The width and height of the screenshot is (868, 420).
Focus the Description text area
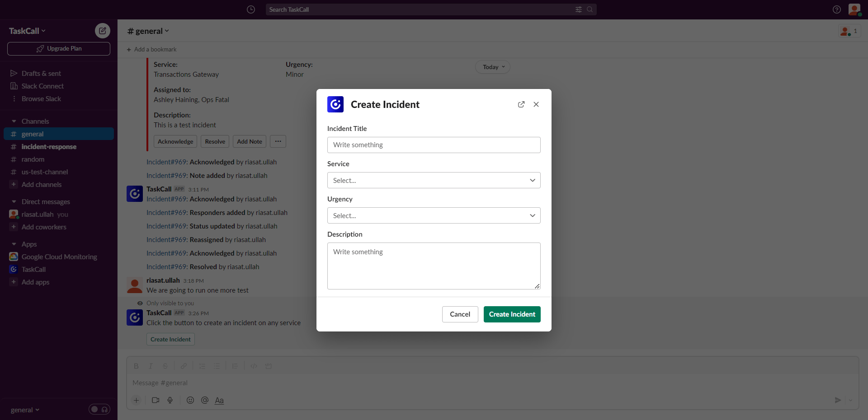[x=434, y=266]
